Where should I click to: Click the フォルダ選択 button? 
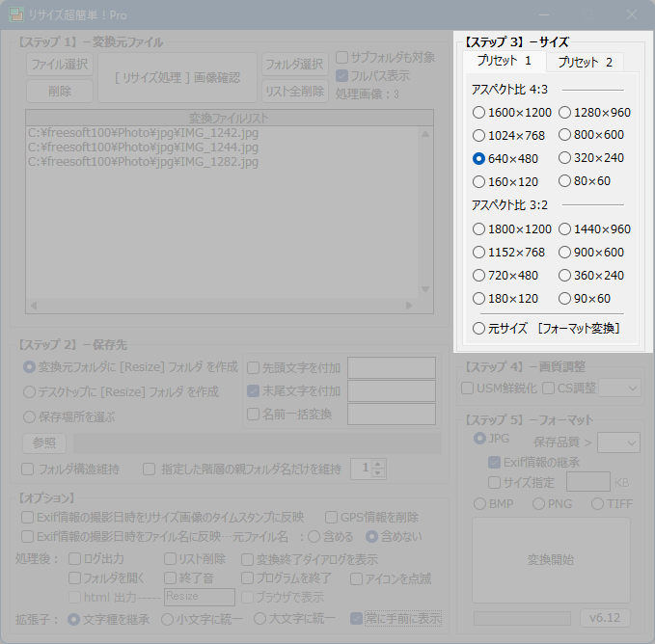pyautogui.click(x=294, y=65)
